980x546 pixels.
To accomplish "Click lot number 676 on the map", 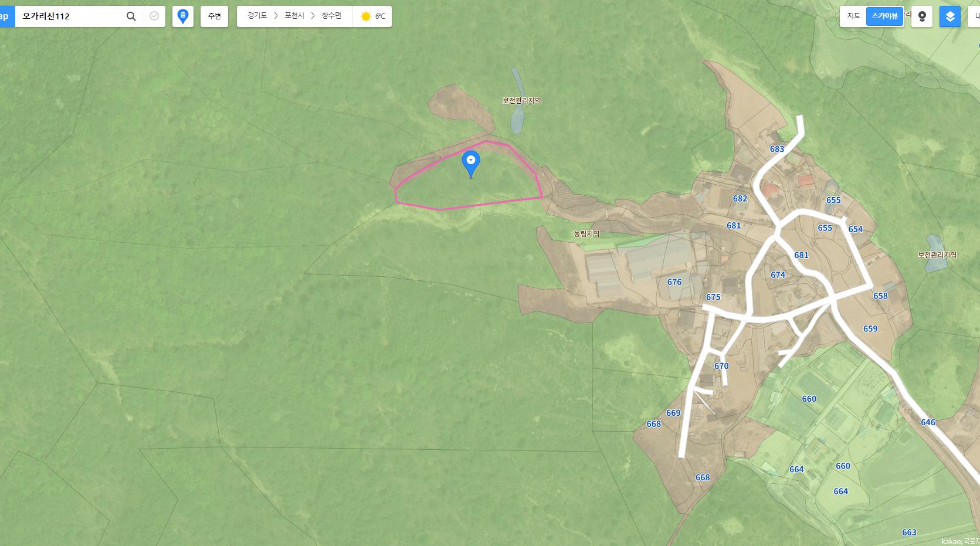I will pos(674,282).
